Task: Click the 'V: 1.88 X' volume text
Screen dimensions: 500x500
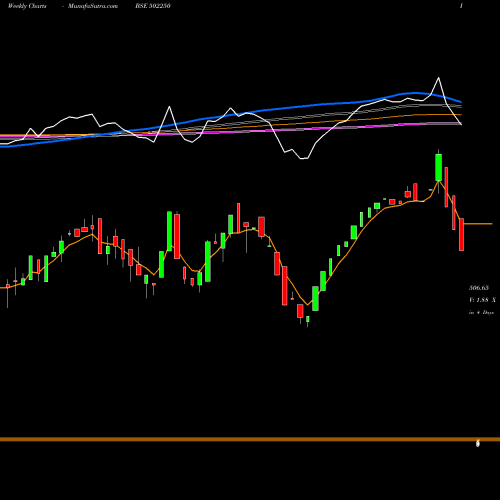Action: (x=482, y=300)
